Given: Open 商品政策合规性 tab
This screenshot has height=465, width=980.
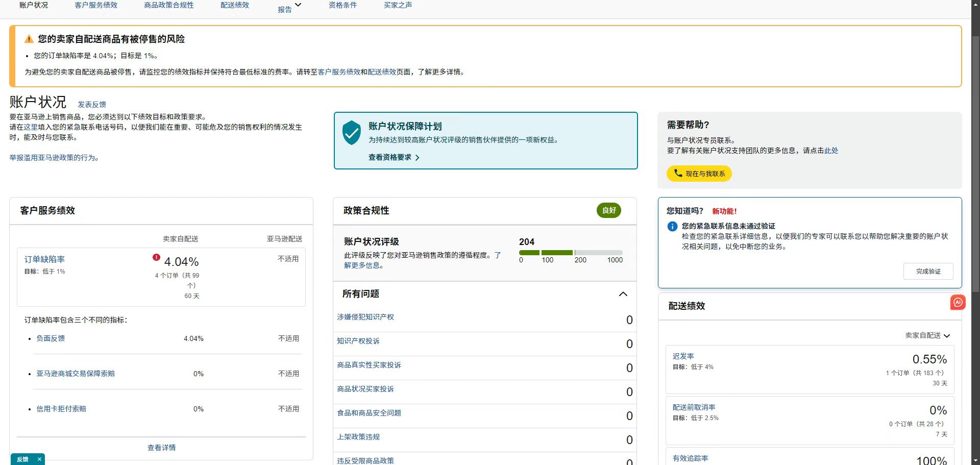Looking at the screenshot, I should click(x=169, y=5).
